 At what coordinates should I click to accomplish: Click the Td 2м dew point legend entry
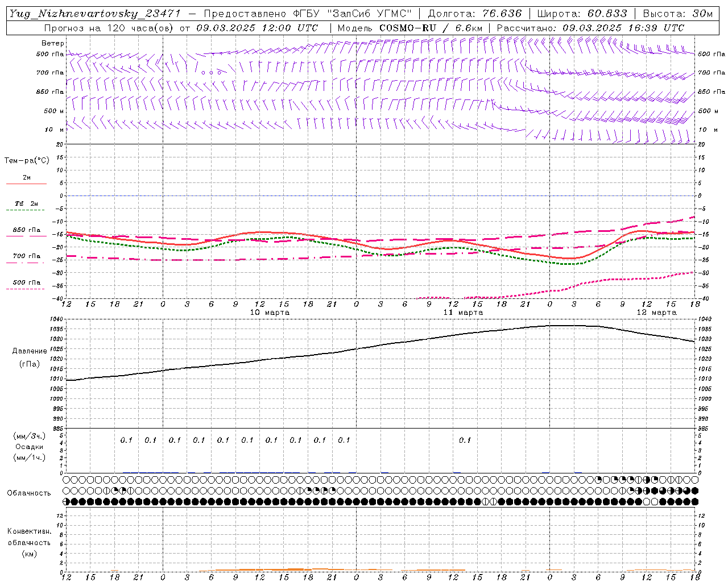pyautogui.click(x=27, y=203)
